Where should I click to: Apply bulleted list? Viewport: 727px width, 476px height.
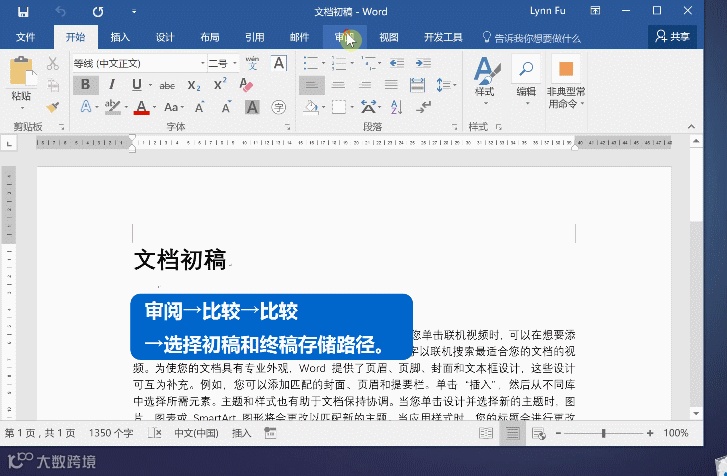[310, 63]
